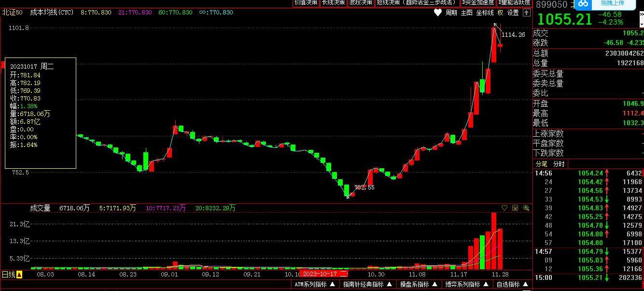This screenshot has width=644, height=291.
Task: Click the 成本均线(CYC) indicator label
Action: tap(52, 13)
